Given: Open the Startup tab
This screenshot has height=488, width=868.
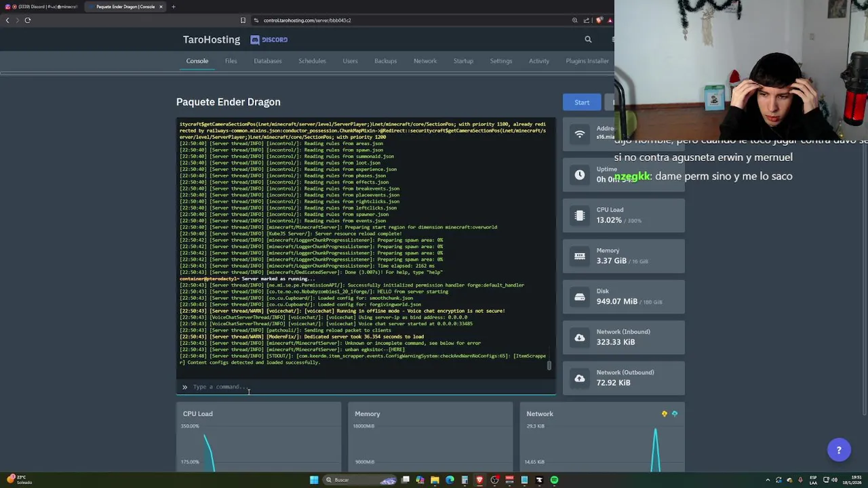Looking at the screenshot, I should coord(463,61).
